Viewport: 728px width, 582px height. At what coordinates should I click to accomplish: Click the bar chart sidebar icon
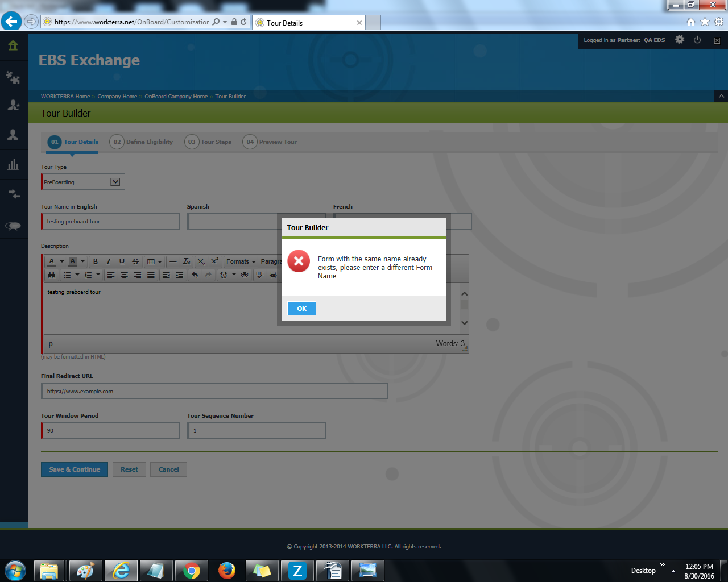(x=13, y=164)
